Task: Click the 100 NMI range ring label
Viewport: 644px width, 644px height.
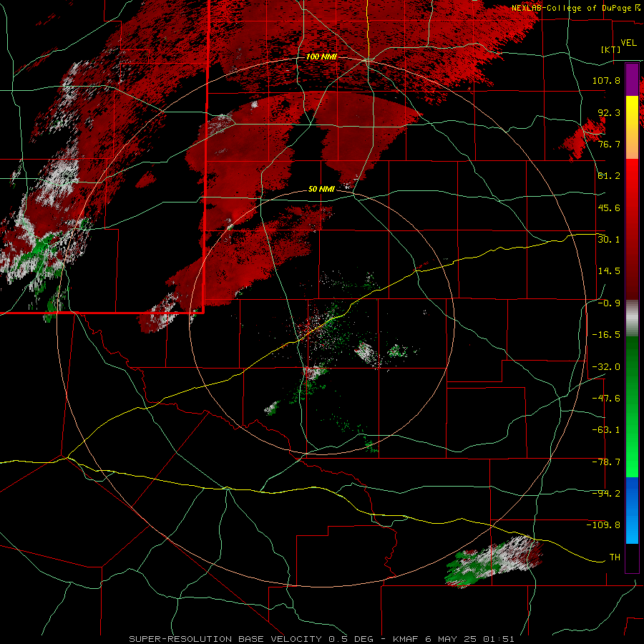Action: tap(321, 57)
